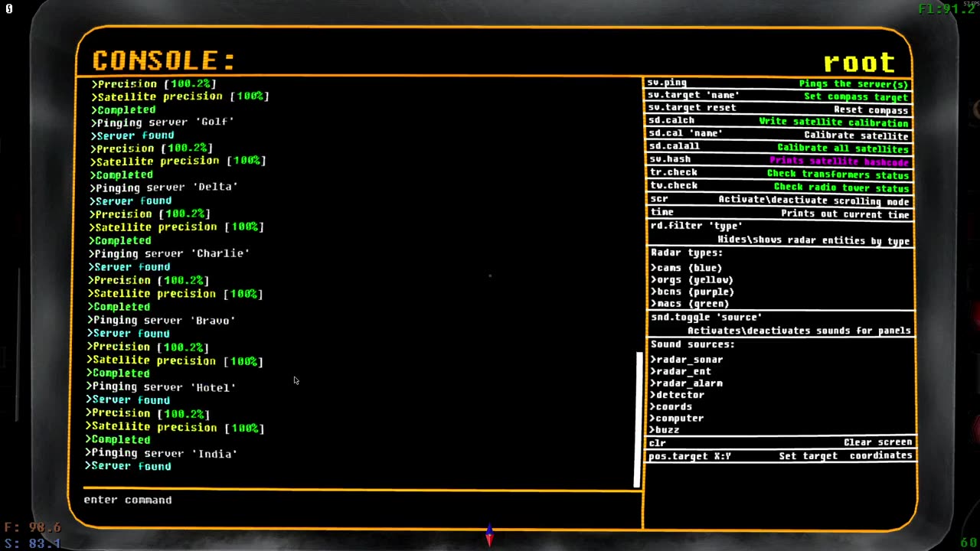The image size is (980, 551).
Task: Click the 'F: 98.6' HUD readout
Action: [x=33, y=528]
